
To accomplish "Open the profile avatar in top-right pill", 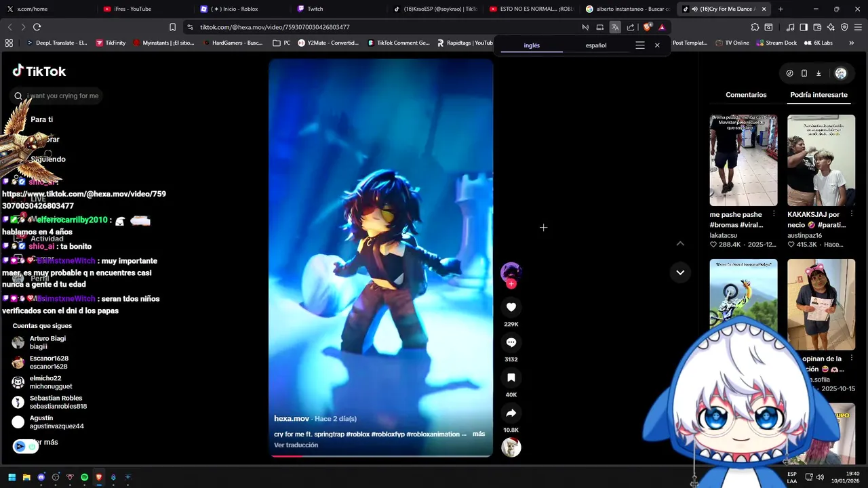I will tap(841, 73).
